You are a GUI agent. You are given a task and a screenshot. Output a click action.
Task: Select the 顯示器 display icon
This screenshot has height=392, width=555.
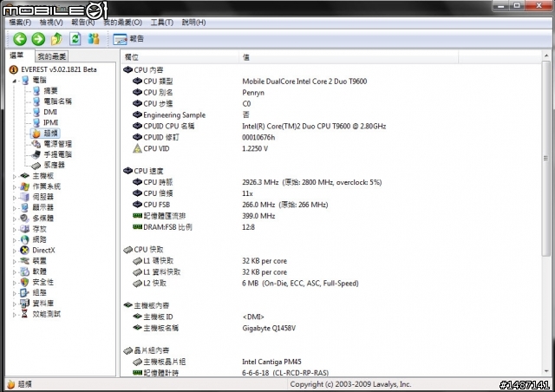coord(25,207)
